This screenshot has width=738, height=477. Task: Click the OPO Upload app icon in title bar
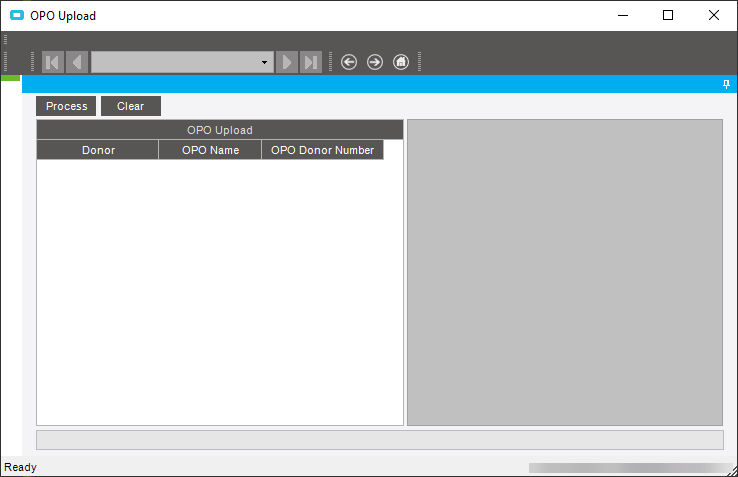[x=17, y=16]
